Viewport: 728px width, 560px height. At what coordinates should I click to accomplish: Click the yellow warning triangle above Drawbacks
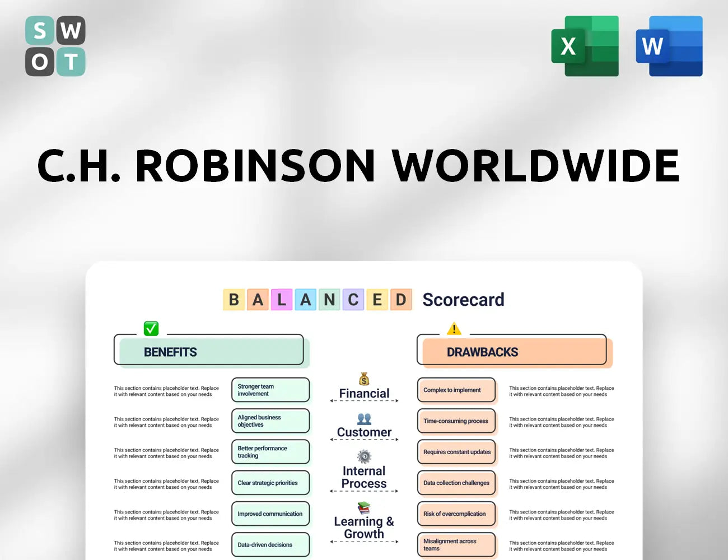(x=454, y=328)
